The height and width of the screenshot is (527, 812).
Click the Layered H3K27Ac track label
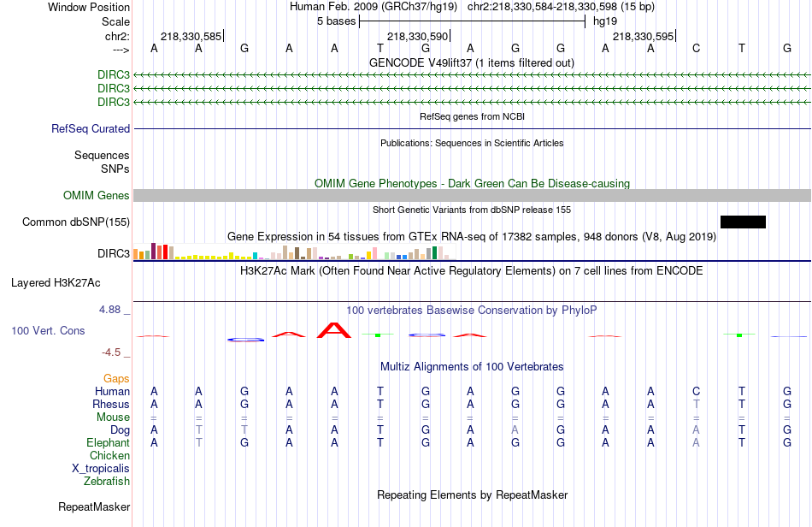(x=56, y=283)
